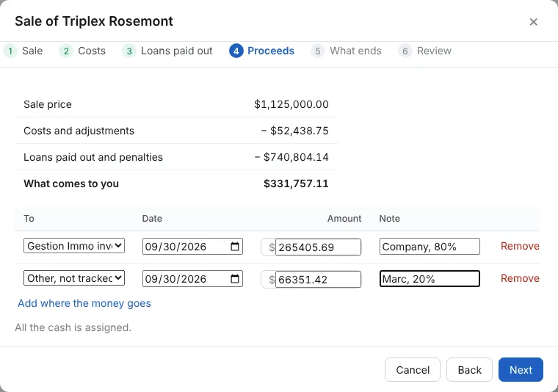Viewport: 558px width, 392px height.
Task: Remove the Company 80% payout row
Action: pyautogui.click(x=520, y=246)
